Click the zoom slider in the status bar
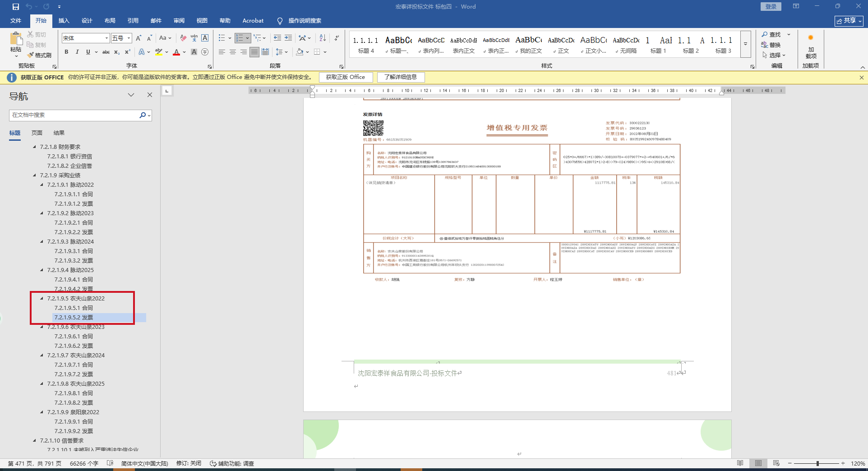The image size is (868, 471). [x=817, y=463]
